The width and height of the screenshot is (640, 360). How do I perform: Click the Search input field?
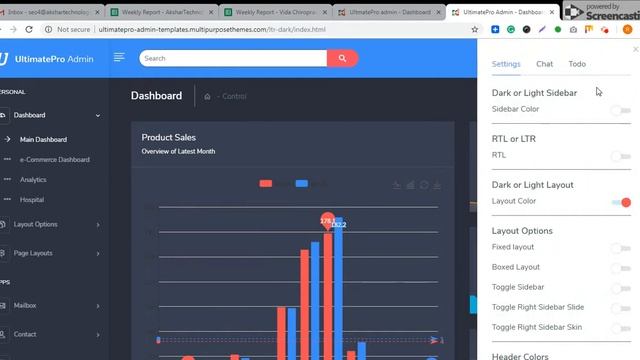pos(233,58)
